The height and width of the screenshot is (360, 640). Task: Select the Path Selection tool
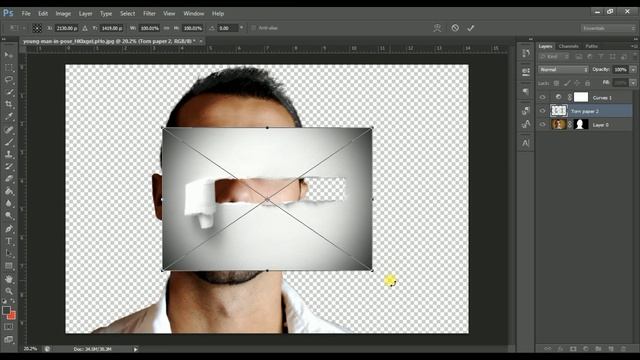point(9,253)
